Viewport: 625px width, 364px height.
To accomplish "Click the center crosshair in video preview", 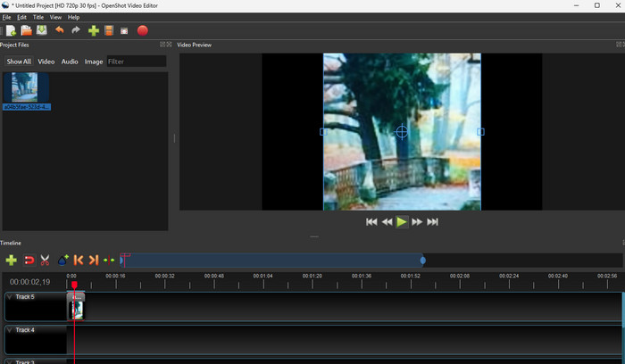I will click(x=402, y=132).
